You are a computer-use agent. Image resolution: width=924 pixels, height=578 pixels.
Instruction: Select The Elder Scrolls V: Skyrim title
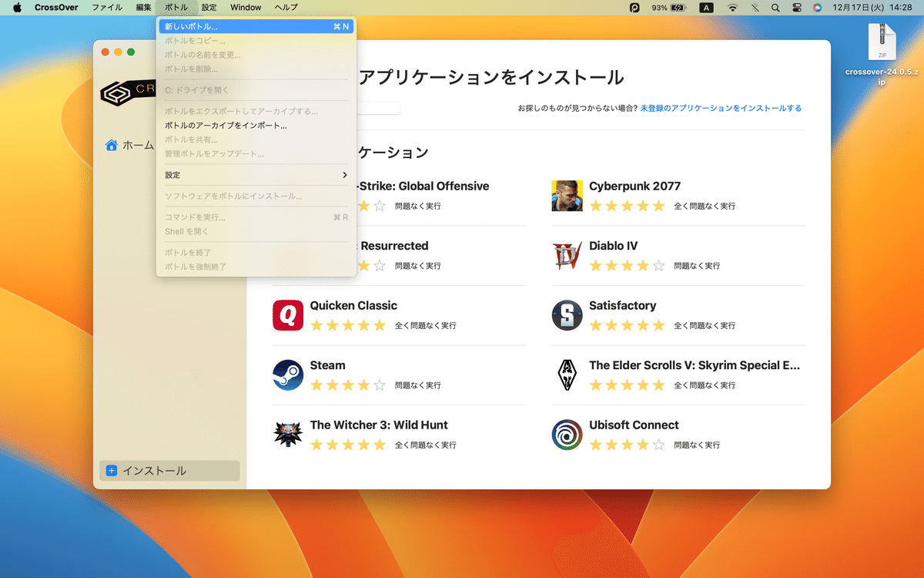click(x=695, y=365)
